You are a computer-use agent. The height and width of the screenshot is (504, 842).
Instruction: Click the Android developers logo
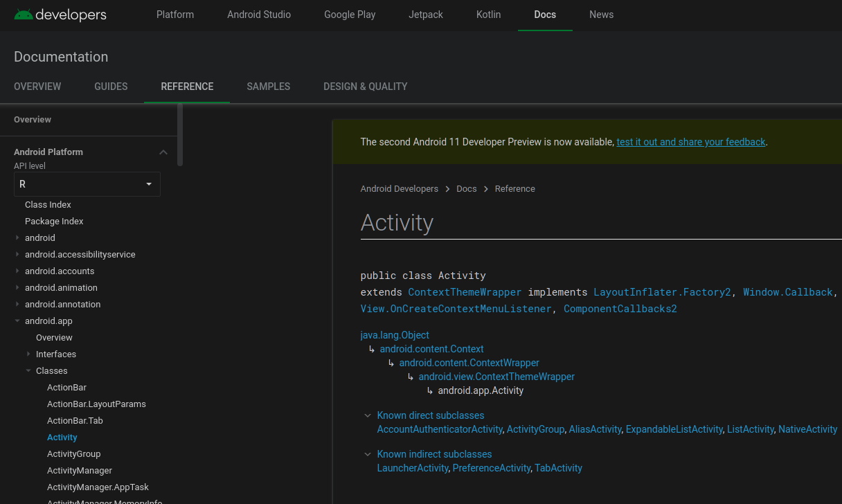60,15
